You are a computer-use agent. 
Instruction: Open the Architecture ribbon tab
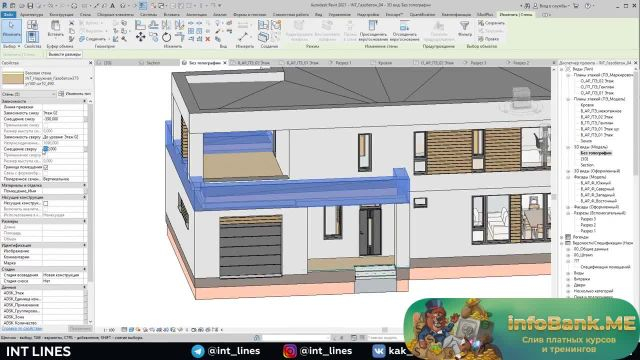pos(31,14)
